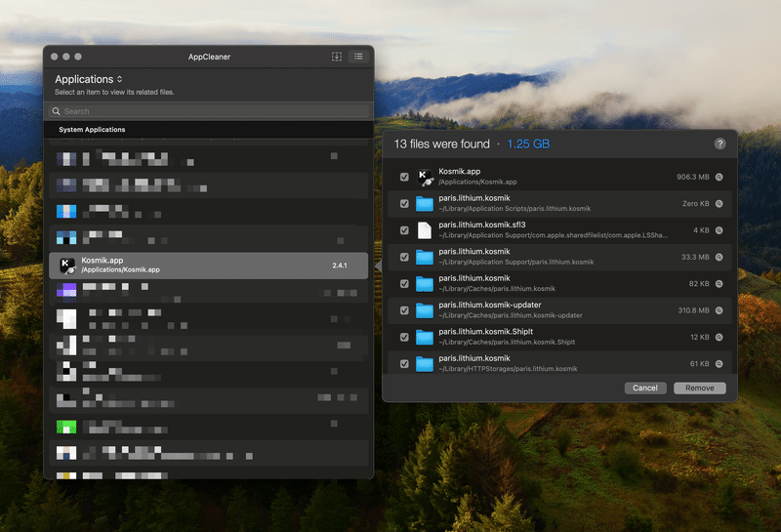Screen dimensions: 781x532
Task: Reveal Application Support kosmik folder magnifier icon
Action: point(719,257)
